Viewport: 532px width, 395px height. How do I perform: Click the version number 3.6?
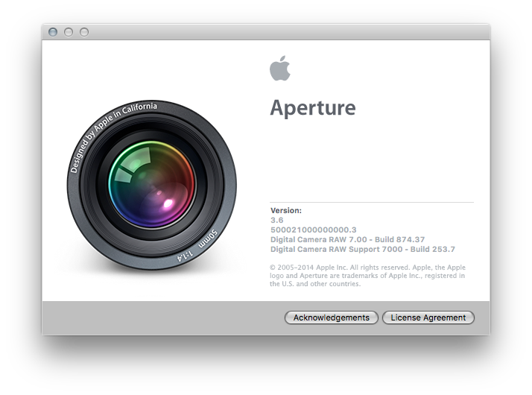(277, 221)
